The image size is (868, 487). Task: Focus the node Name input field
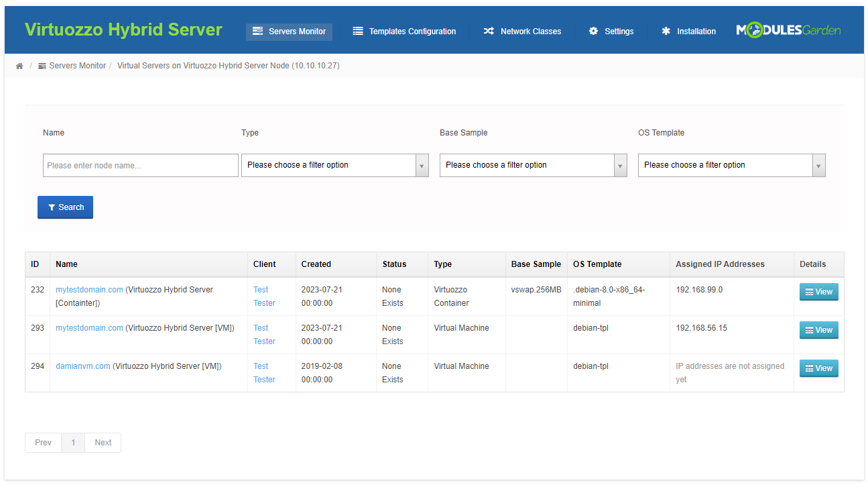[x=141, y=166]
